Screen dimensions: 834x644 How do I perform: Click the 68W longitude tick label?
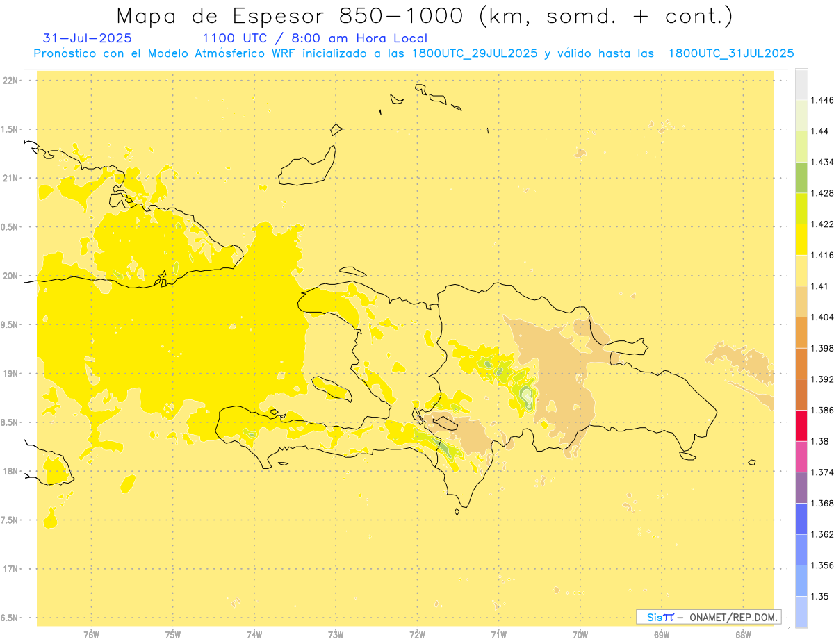click(x=743, y=634)
